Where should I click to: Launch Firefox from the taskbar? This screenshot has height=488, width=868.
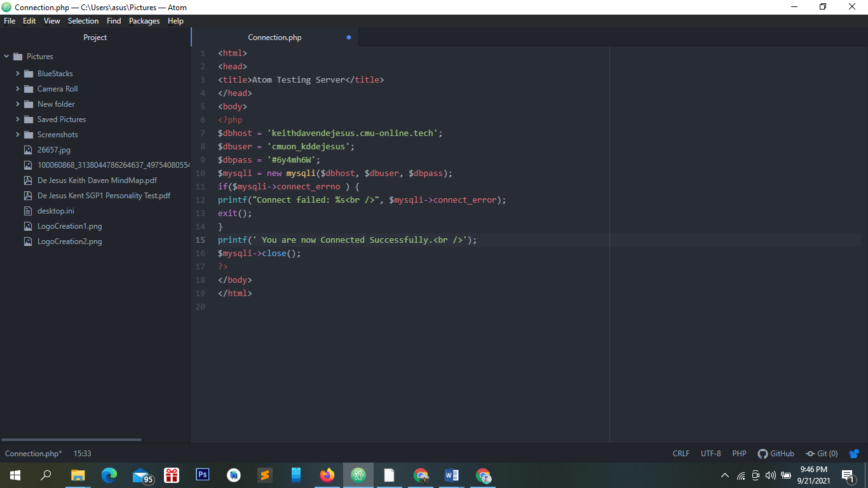[x=327, y=475]
